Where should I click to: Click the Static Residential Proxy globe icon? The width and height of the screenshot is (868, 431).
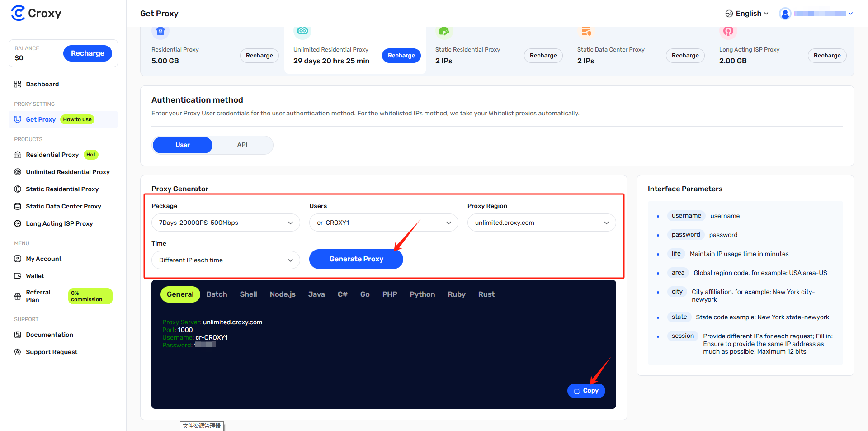[x=18, y=189]
